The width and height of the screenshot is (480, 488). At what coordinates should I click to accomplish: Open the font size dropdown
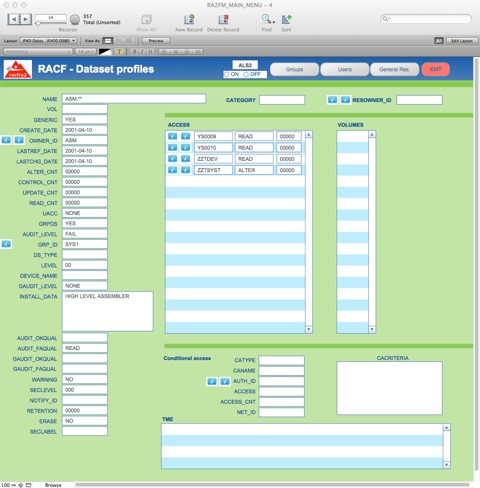click(x=86, y=52)
